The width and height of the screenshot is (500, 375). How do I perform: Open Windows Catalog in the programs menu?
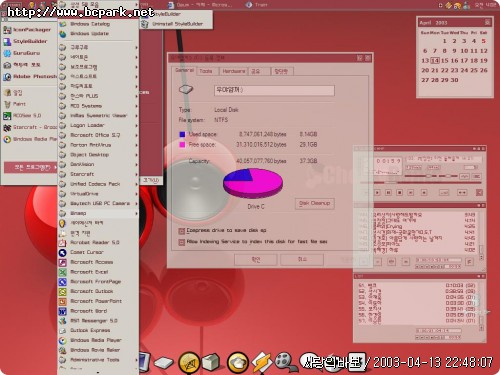(98, 24)
